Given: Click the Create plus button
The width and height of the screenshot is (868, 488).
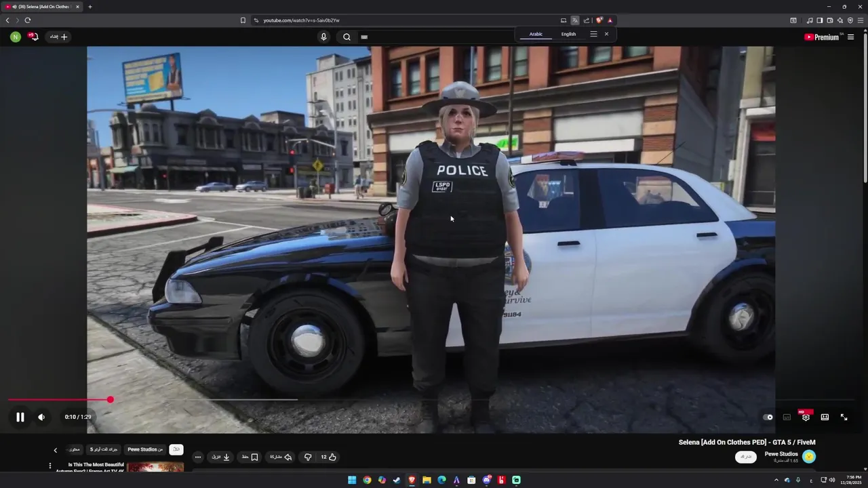Looking at the screenshot, I should click(x=58, y=37).
